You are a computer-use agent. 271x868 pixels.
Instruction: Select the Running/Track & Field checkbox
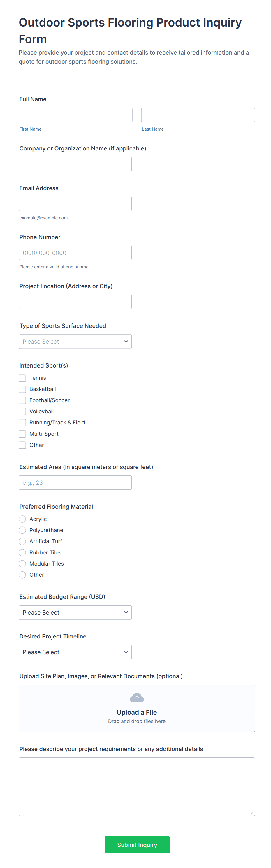click(22, 423)
